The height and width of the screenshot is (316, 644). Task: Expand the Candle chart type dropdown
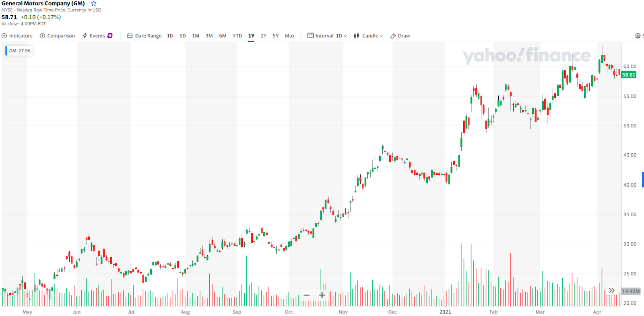click(372, 36)
